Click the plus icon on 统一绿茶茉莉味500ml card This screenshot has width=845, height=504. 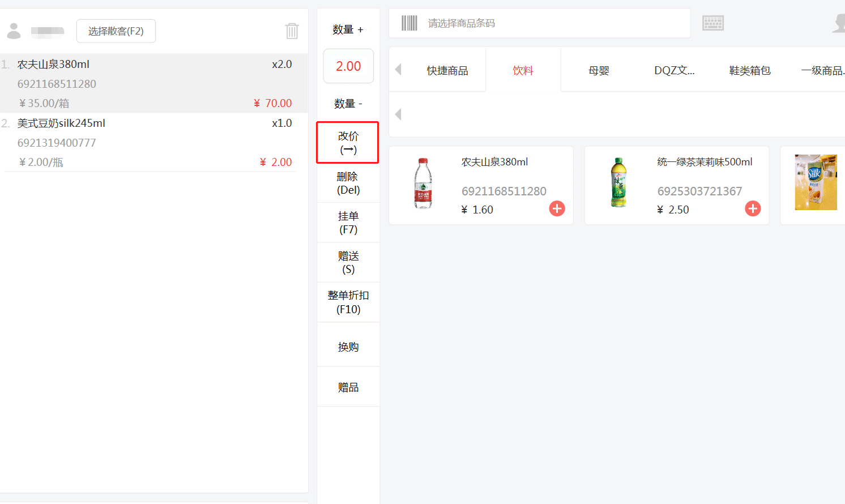pyautogui.click(x=752, y=208)
